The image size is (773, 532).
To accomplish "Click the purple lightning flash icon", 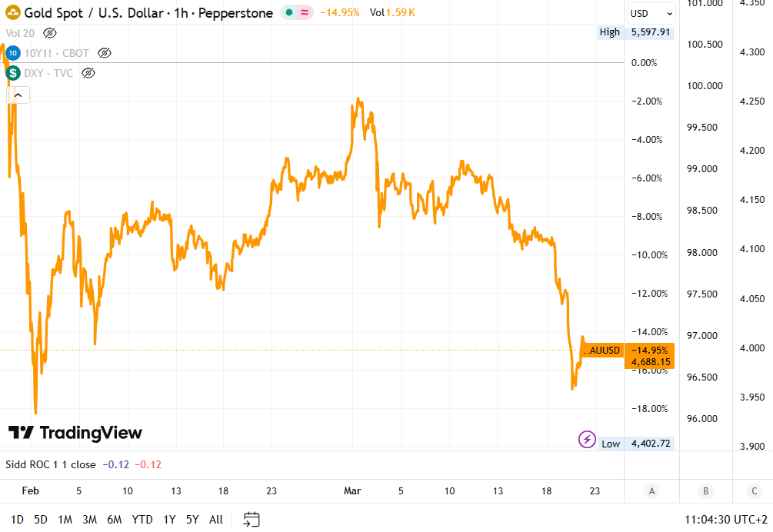I will coord(587,439).
